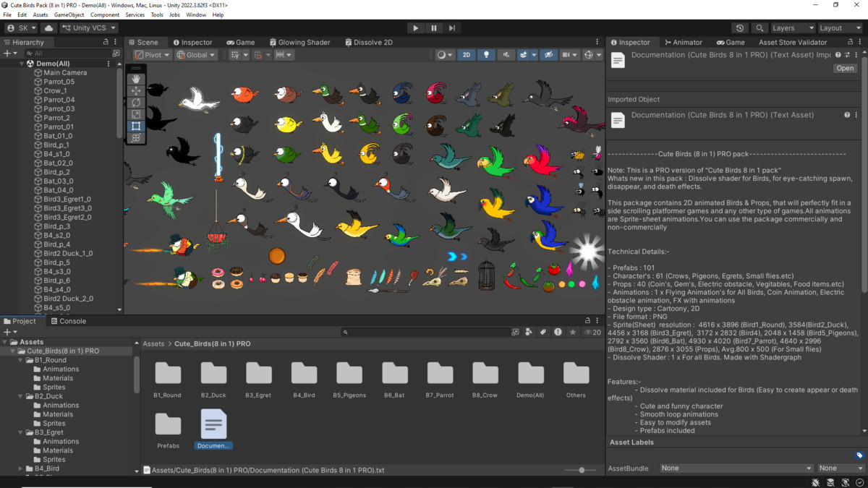Click the Project search input field
This screenshot has height=488, width=868.
click(x=425, y=332)
